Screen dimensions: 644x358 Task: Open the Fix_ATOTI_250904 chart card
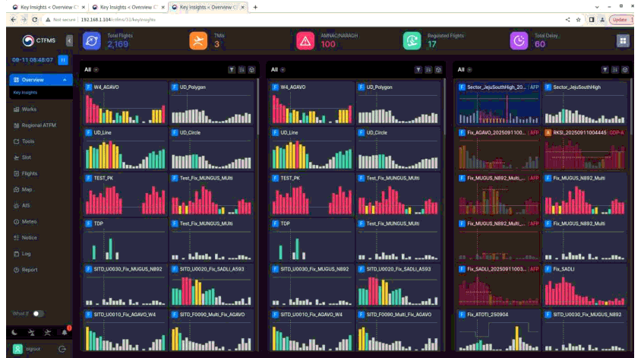click(499, 331)
